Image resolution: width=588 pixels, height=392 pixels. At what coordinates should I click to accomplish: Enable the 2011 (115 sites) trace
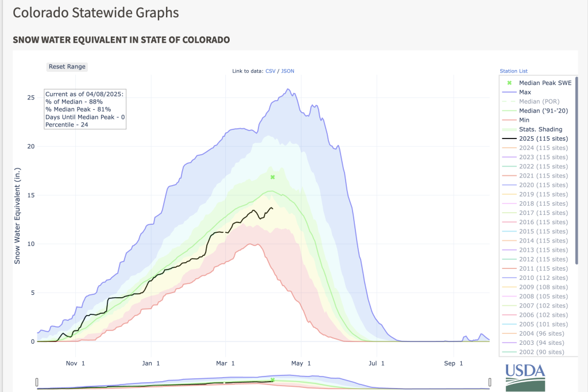point(537,268)
